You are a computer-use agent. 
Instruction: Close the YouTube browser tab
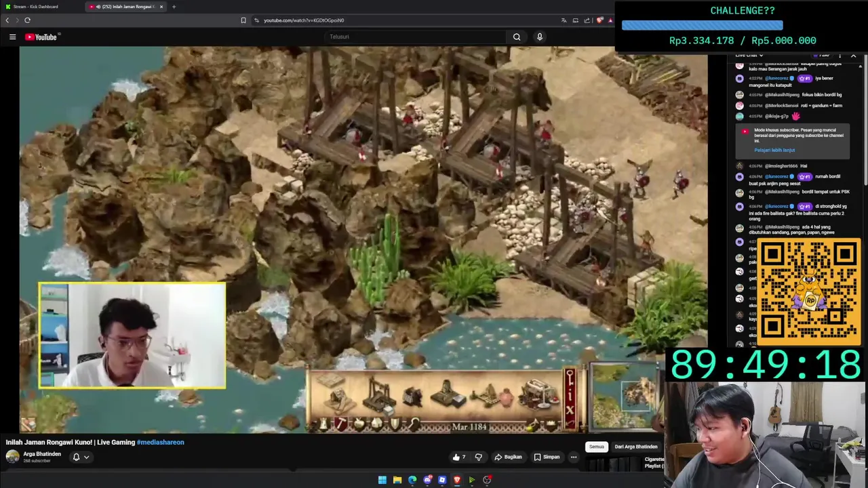[x=161, y=7]
